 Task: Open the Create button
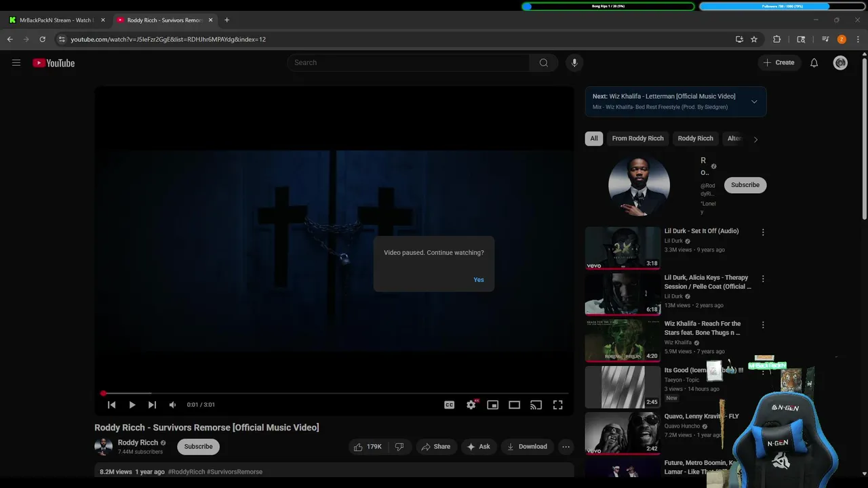(x=778, y=63)
